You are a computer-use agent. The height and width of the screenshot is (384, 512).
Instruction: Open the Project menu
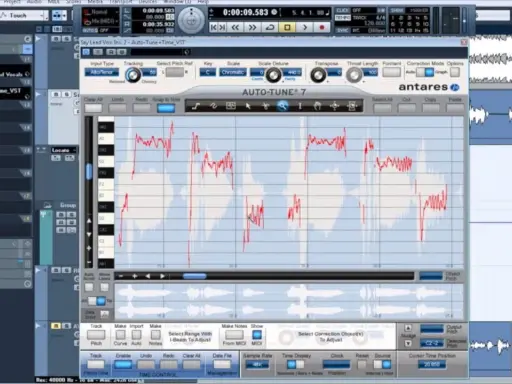[12, 2]
